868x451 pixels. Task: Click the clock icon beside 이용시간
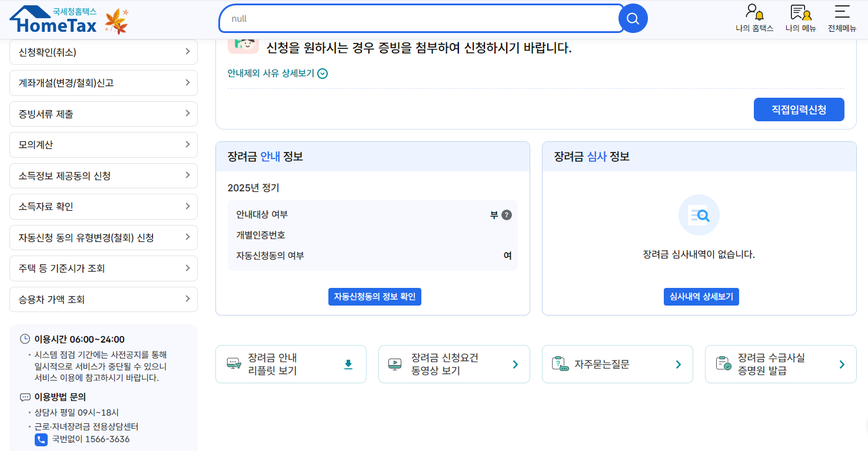point(25,339)
